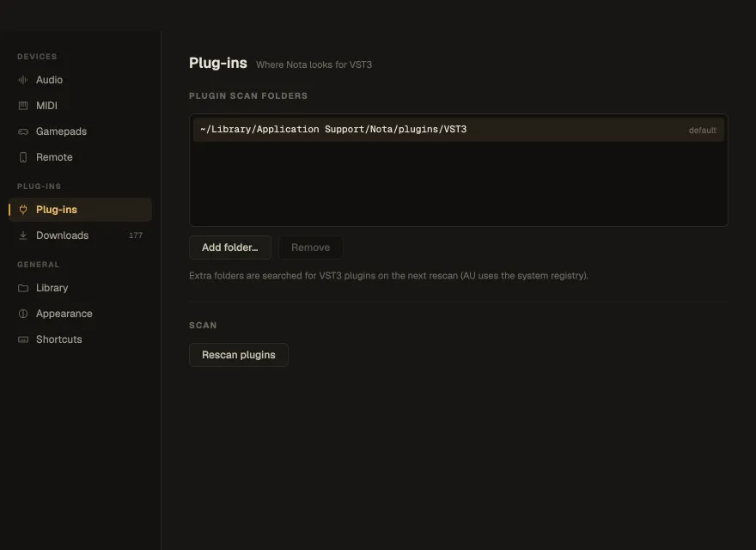Click the Remote phone icon
The height and width of the screenshot is (550, 756).
click(x=22, y=157)
